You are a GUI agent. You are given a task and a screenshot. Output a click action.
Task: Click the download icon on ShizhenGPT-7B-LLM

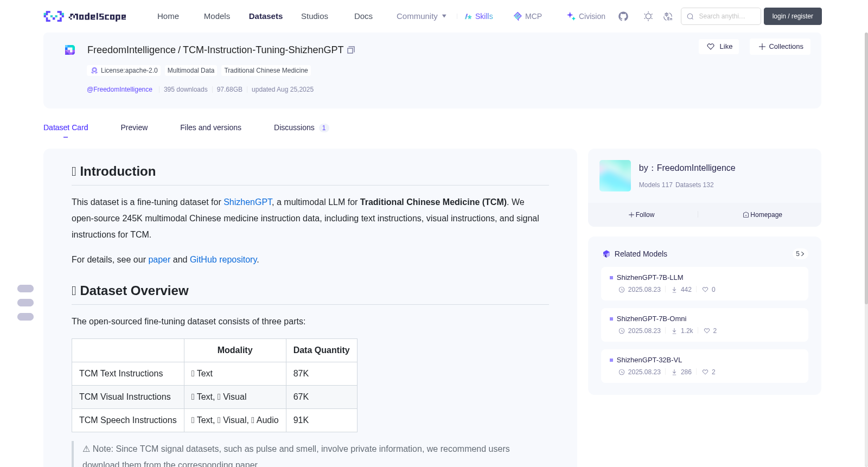674,290
